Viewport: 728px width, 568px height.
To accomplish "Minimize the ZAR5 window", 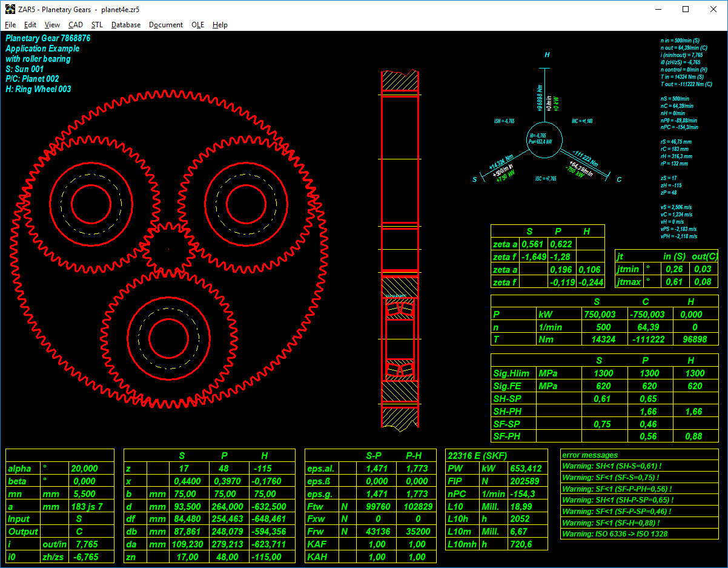I will click(x=658, y=9).
